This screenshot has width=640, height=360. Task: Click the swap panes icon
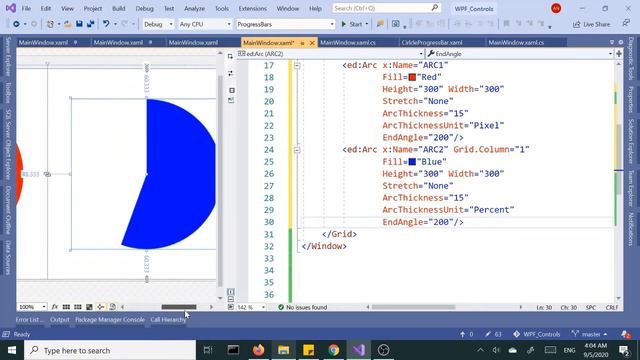pyautogui.click(x=230, y=73)
